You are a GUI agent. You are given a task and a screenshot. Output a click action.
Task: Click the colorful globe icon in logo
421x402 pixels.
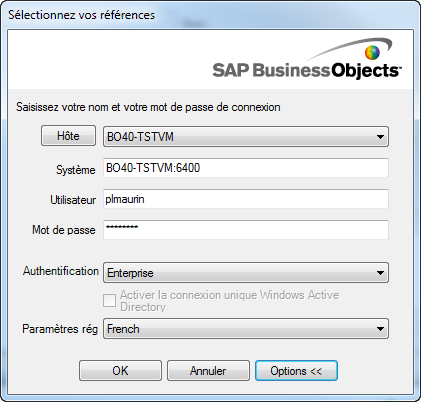click(x=372, y=52)
